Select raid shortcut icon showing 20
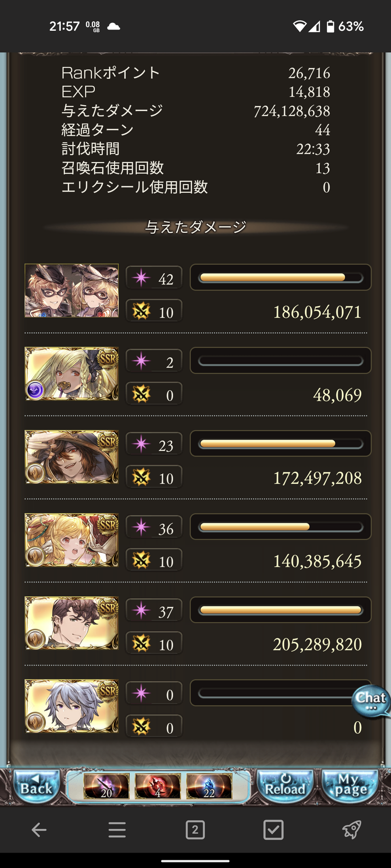Screen dimensions: 391x868 click(106, 786)
